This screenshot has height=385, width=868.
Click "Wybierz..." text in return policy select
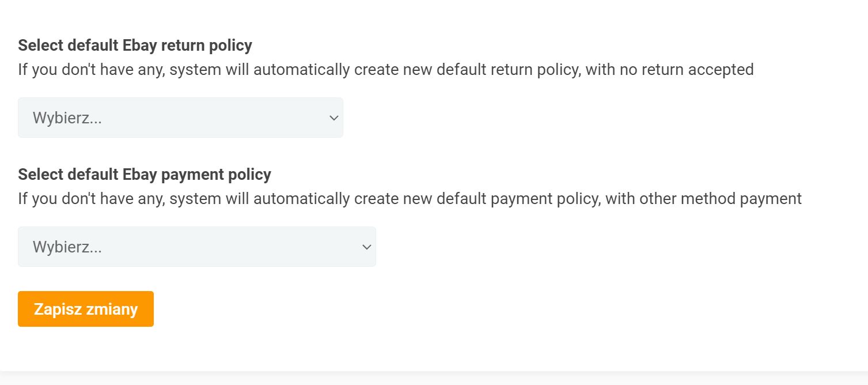[x=67, y=118]
